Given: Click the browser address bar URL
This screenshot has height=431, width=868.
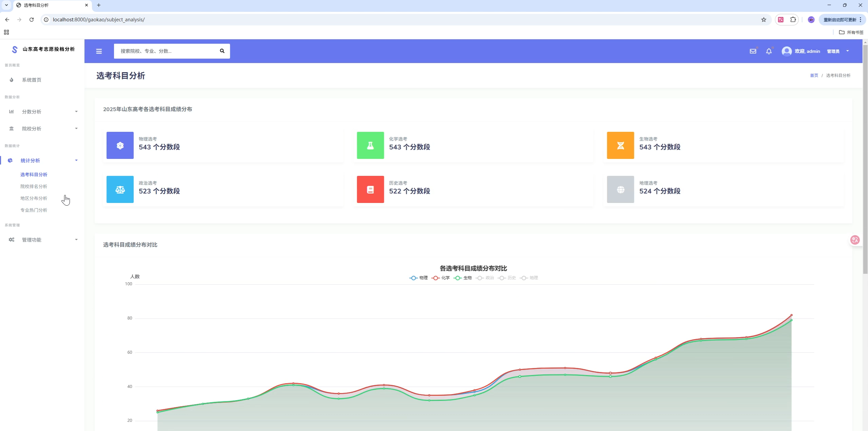Looking at the screenshot, I should pyautogui.click(x=99, y=20).
